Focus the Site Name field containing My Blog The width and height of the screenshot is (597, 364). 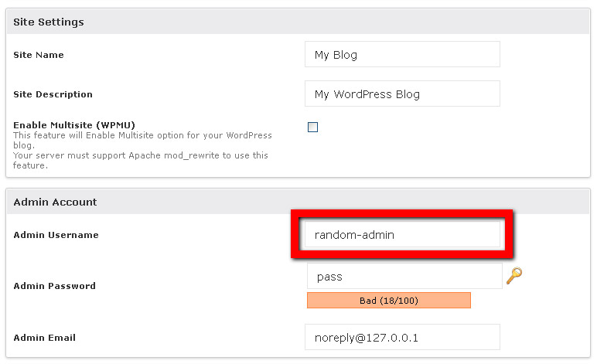(x=402, y=54)
